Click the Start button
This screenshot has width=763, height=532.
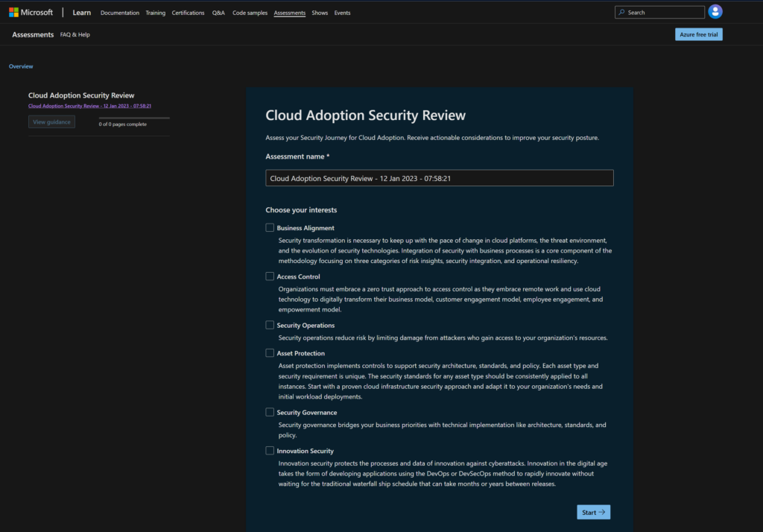[593, 512]
